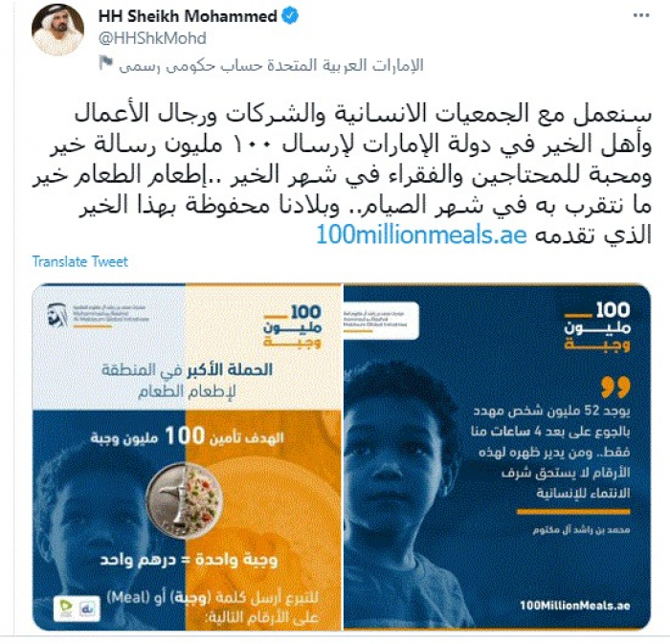Open the left campaign image with meal plate
Screen dimensions: 670x644
pos(188,457)
